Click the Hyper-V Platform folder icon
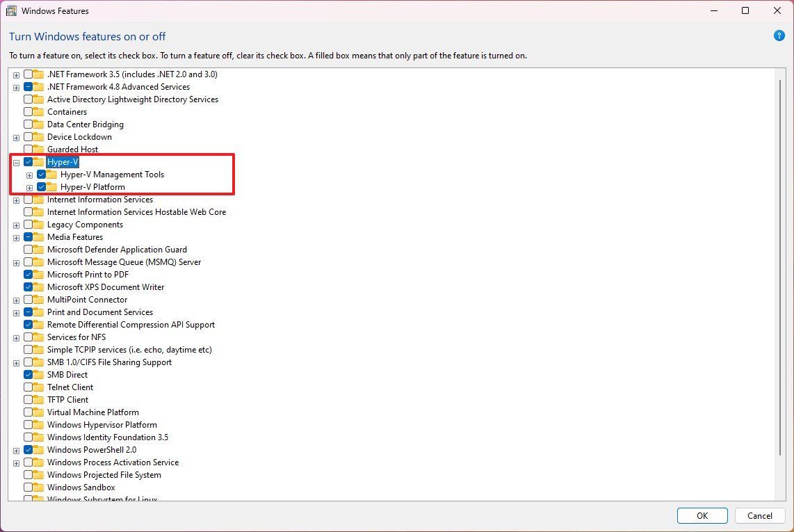The height and width of the screenshot is (532, 794). [52, 187]
